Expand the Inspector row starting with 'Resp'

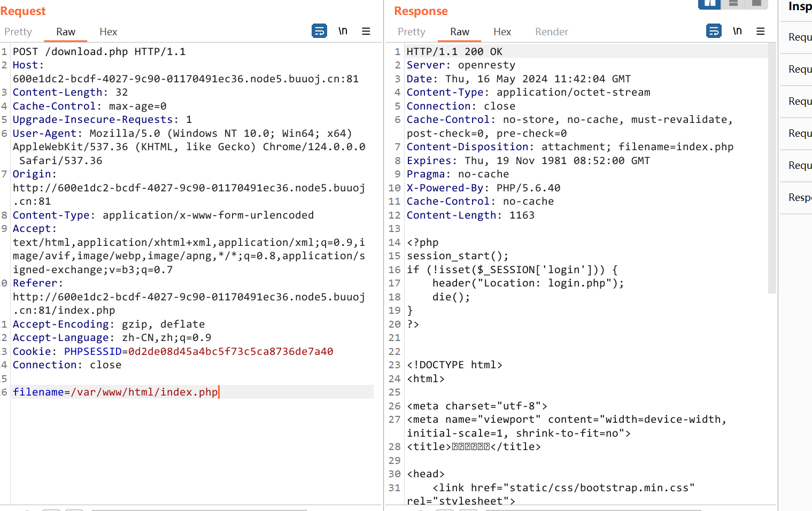pyautogui.click(x=796, y=198)
